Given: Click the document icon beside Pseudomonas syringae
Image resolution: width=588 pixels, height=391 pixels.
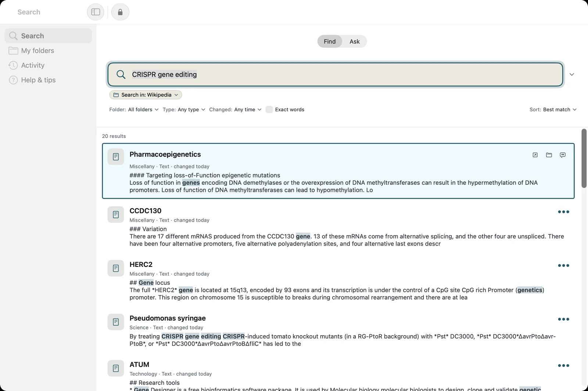Looking at the screenshot, I should 116,322.
